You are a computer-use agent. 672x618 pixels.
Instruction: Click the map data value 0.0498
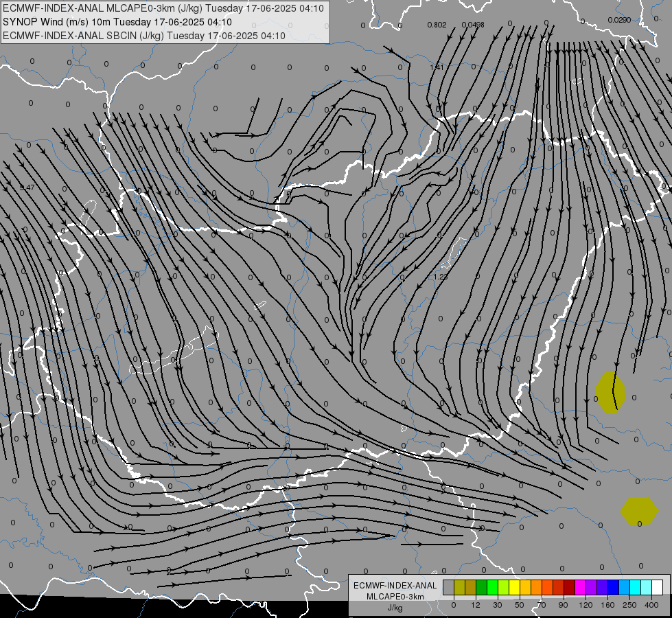473,25
